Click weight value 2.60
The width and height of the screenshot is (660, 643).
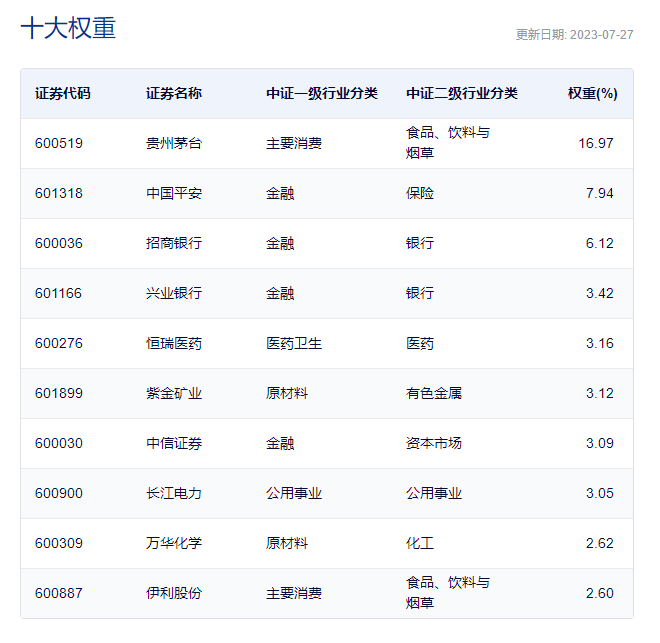600,594
